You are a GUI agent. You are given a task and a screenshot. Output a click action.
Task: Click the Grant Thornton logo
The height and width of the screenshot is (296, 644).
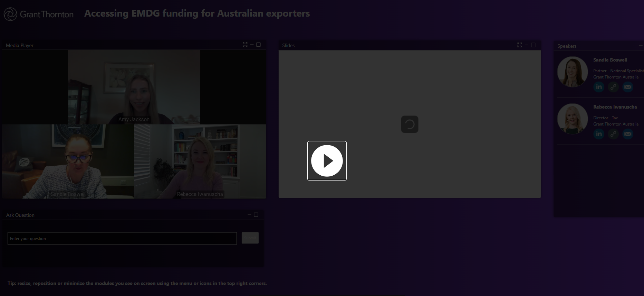point(39,14)
